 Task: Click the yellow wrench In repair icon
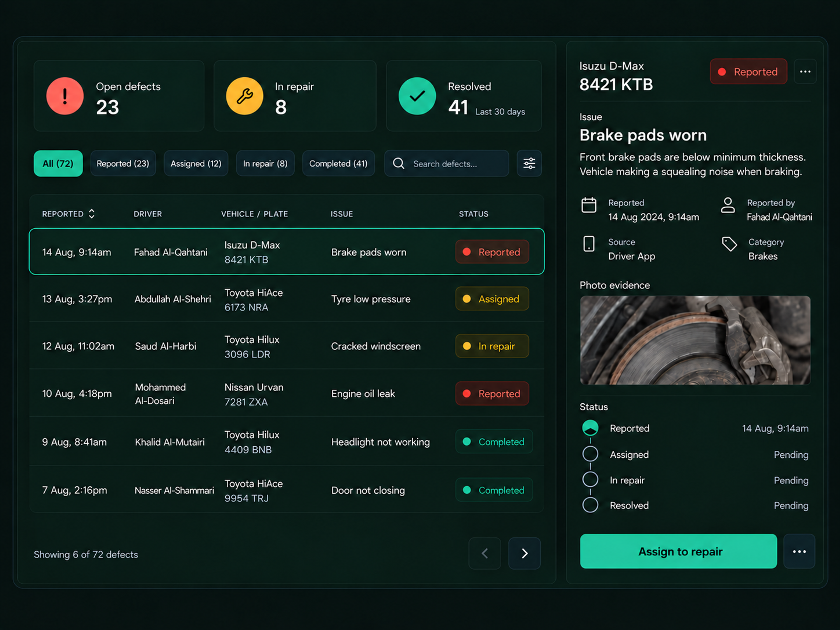point(245,96)
